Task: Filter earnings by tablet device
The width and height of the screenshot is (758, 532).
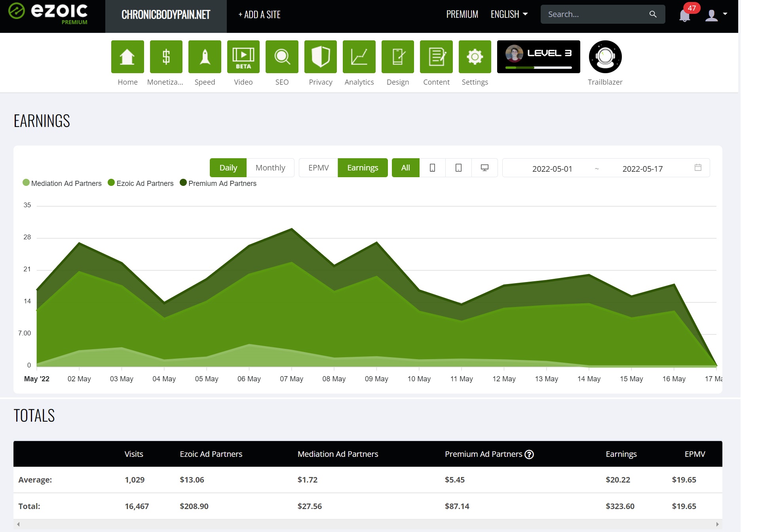Action: (x=458, y=168)
